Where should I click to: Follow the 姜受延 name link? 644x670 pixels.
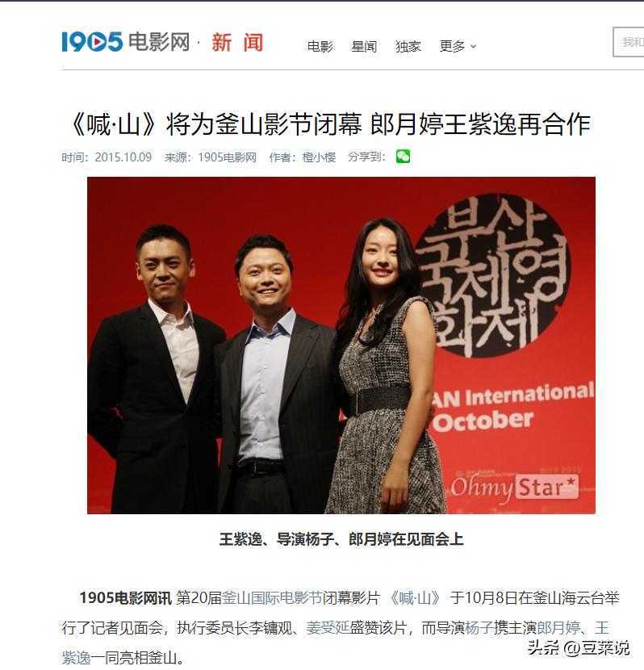[x=328, y=628]
